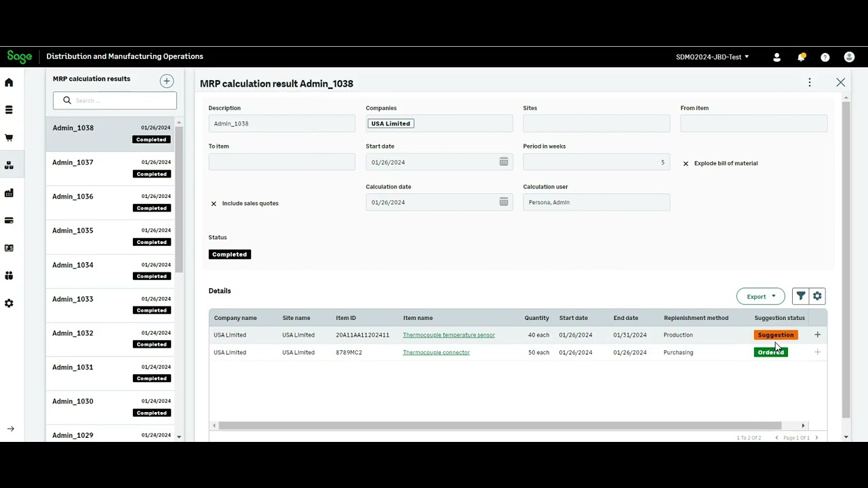Toggle the Include sales quotes checkbox
Image resolution: width=868 pixels, height=488 pixels.
(x=214, y=203)
